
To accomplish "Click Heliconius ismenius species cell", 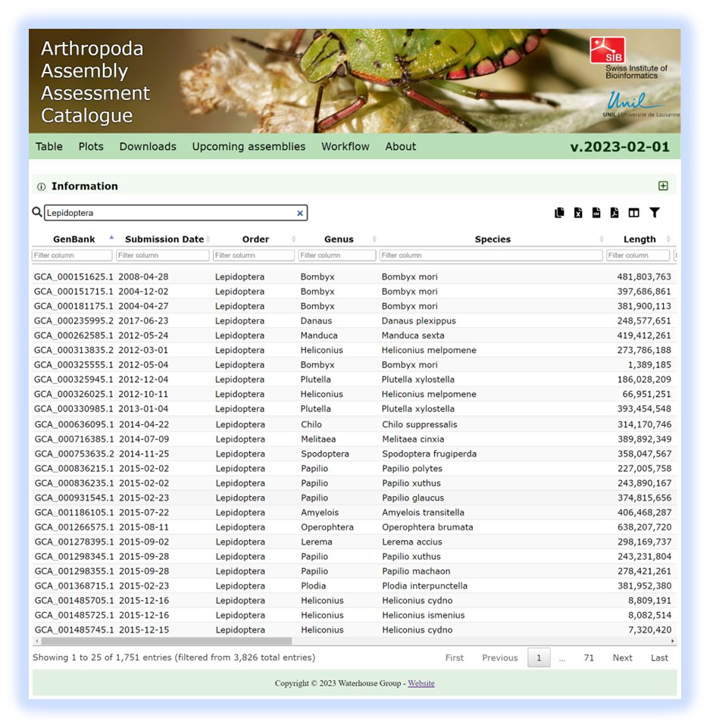I will [x=423, y=615].
